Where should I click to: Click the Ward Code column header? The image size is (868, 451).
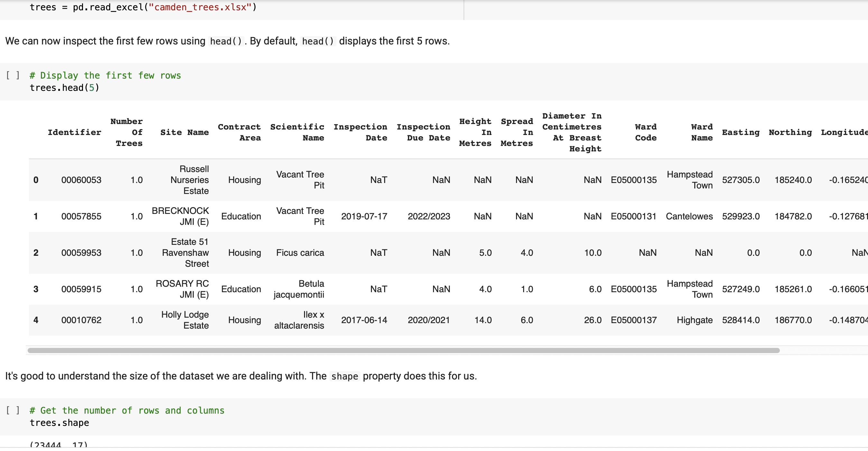coord(645,132)
